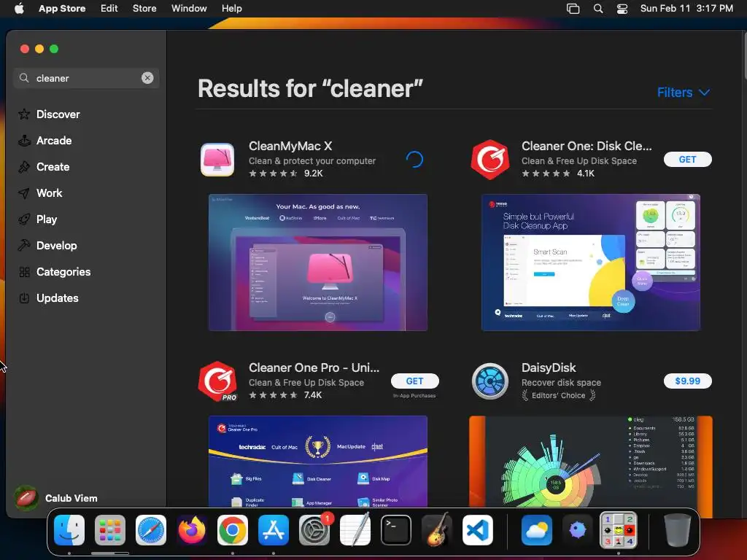
Task: Open the Weather app from the Dock
Action: coord(536,530)
